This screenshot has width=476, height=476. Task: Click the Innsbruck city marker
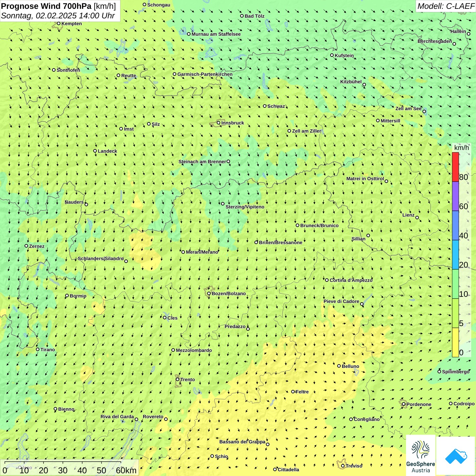(219, 123)
